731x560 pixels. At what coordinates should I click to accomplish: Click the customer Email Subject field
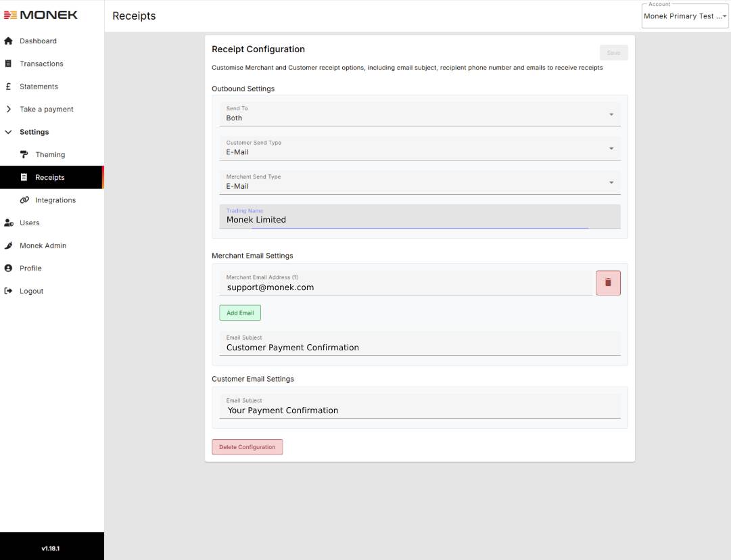pyautogui.click(x=419, y=406)
